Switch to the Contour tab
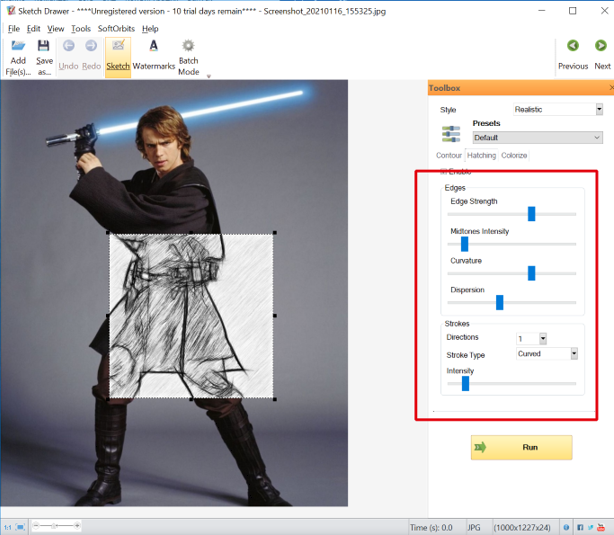This screenshot has width=614, height=535. coord(449,155)
